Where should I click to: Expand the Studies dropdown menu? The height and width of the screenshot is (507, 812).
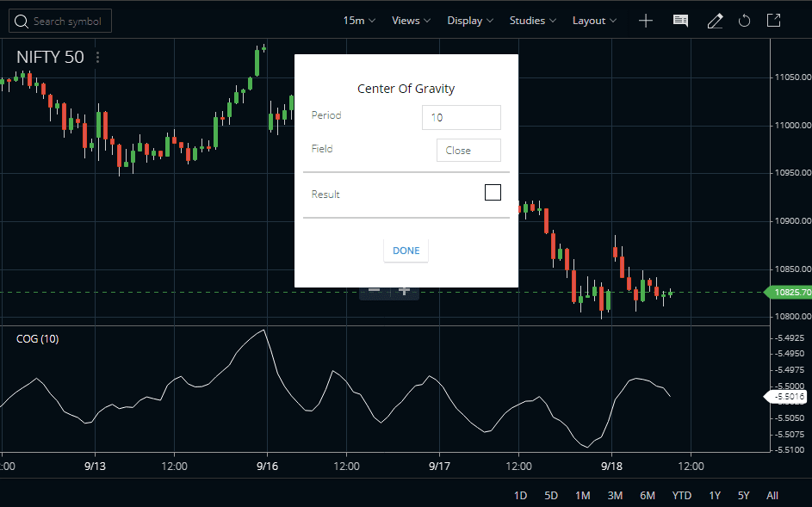(533, 21)
